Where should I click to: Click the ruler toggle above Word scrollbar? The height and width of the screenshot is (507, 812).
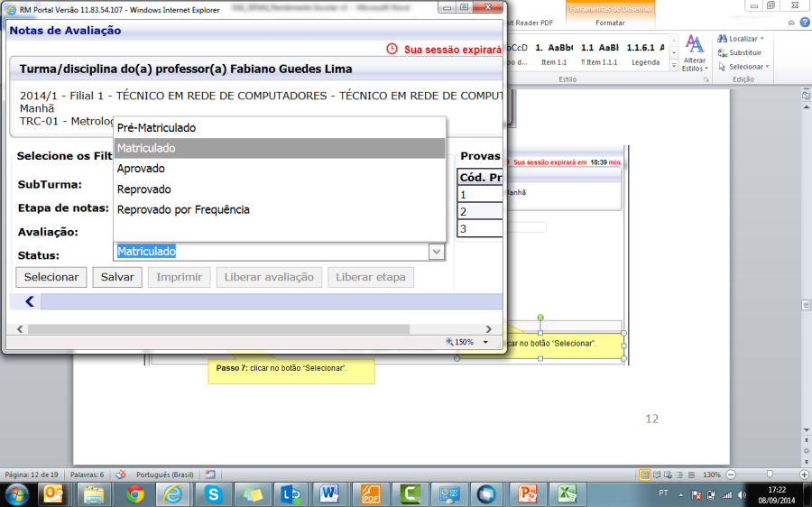(x=807, y=96)
